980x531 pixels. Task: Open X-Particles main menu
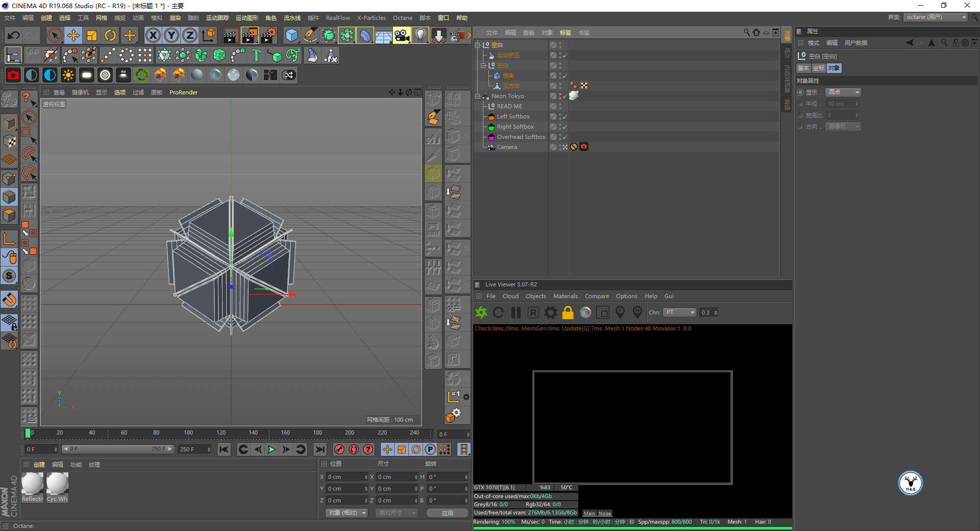click(x=372, y=18)
